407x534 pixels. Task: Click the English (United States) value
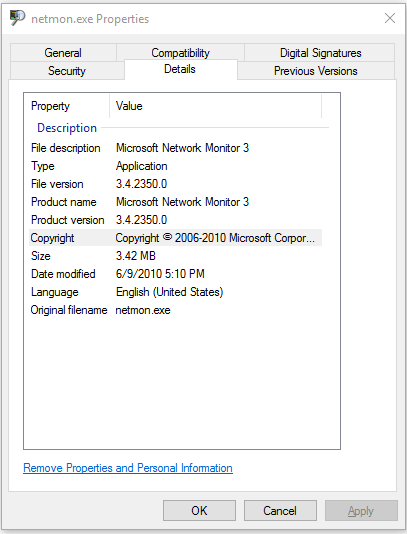pyautogui.click(x=169, y=292)
